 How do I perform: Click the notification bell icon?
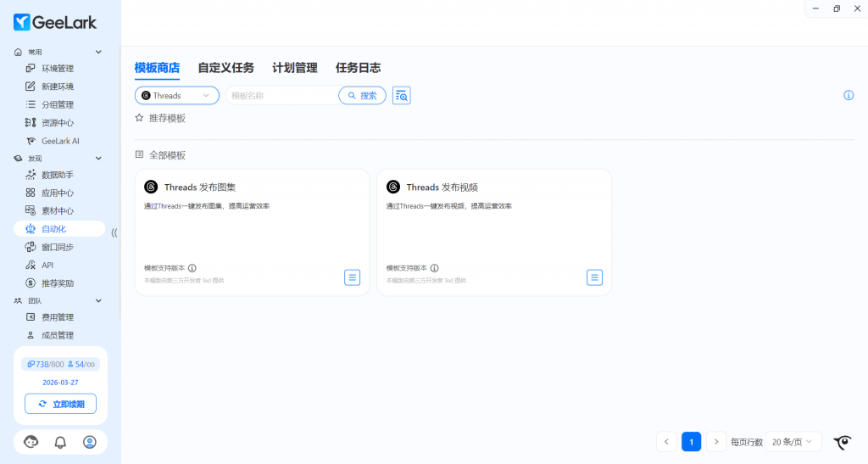(60, 442)
